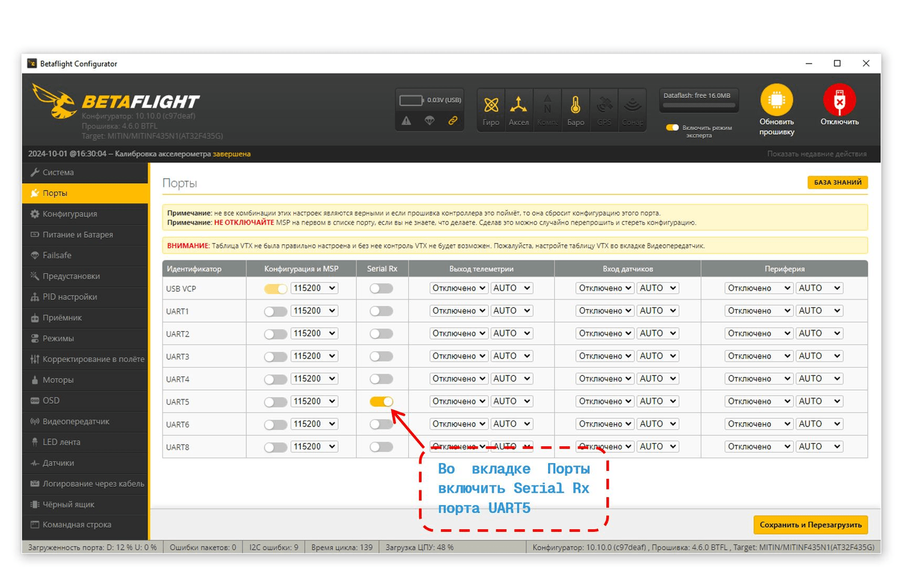Screen dimensions: 924x575
Task: Enable MSP switch for UART1
Action: (x=276, y=312)
